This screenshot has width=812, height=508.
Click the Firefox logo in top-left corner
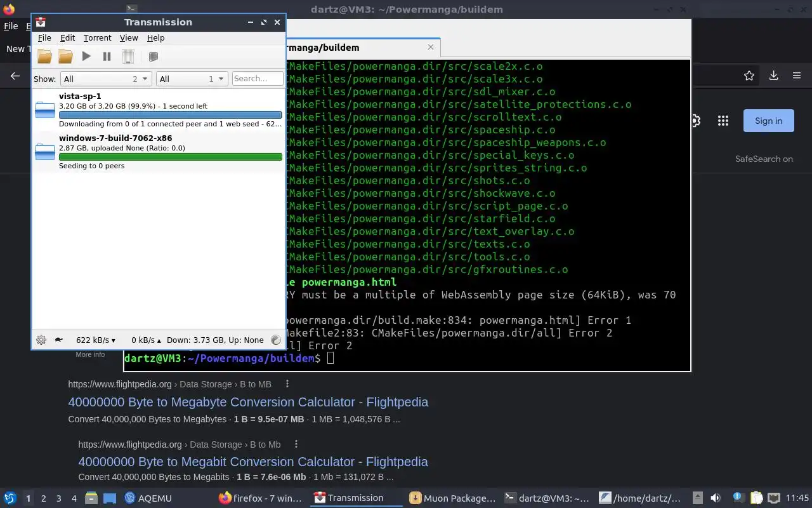pos(9,9)
